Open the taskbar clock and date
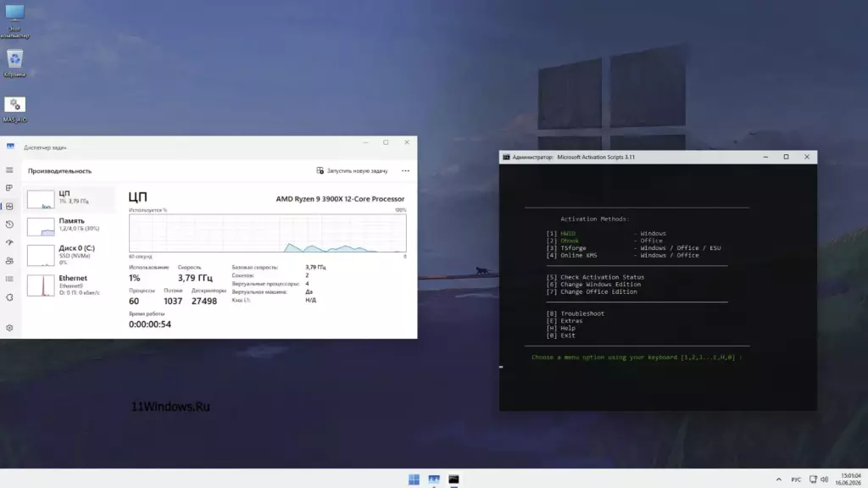Screen dimensions: 868x488 point(849,480)
